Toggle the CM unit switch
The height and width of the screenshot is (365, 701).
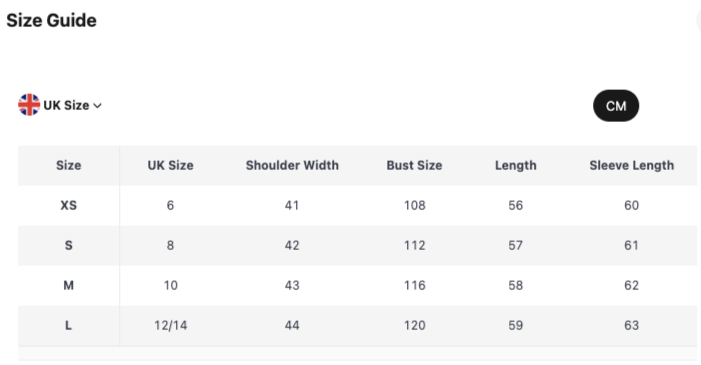click(x=616, y=106)
